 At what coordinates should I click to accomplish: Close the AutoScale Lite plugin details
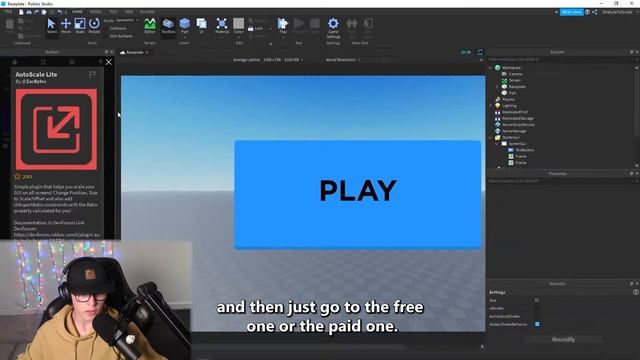click(x=109, y=62)
